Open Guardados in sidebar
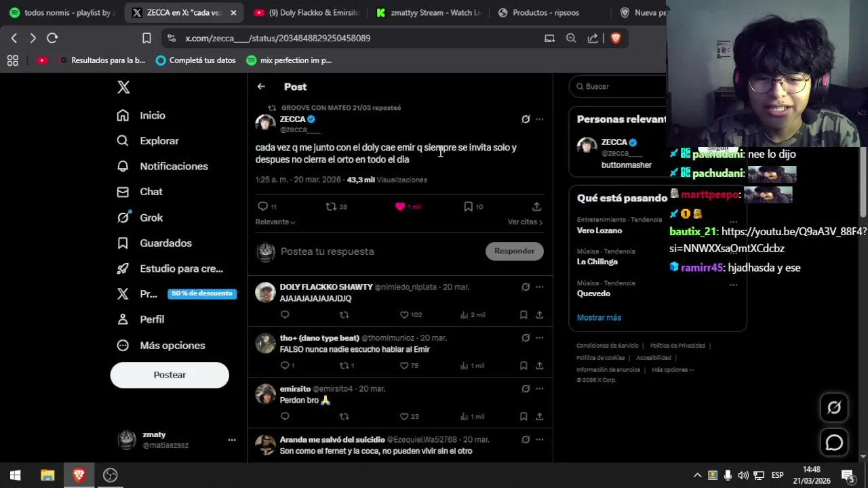 (155, 243)
